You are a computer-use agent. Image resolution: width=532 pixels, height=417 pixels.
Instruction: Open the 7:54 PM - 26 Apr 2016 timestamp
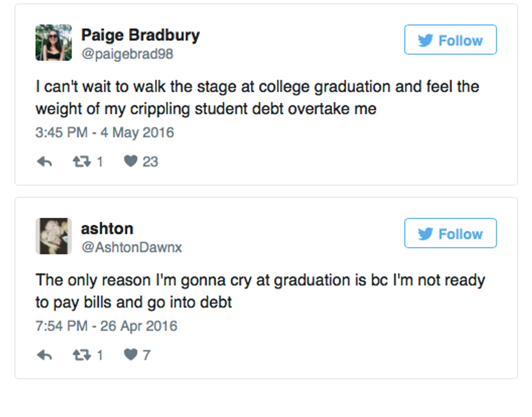coord(106,326)
